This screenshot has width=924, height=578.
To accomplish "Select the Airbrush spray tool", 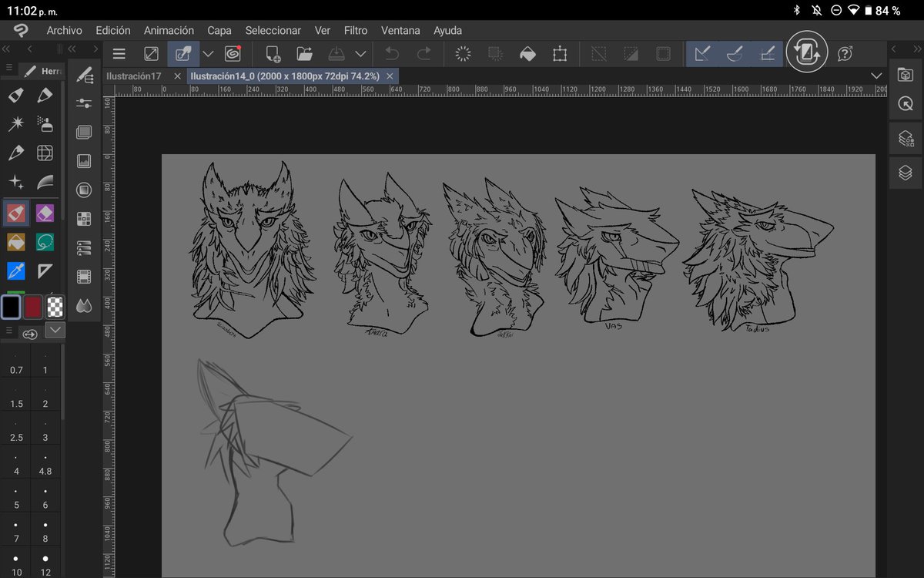I will click(x=45, y=123).
